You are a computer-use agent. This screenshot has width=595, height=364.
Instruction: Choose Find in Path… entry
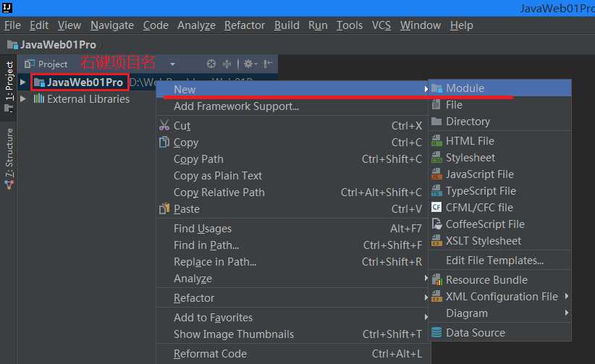tap(292, 245)
